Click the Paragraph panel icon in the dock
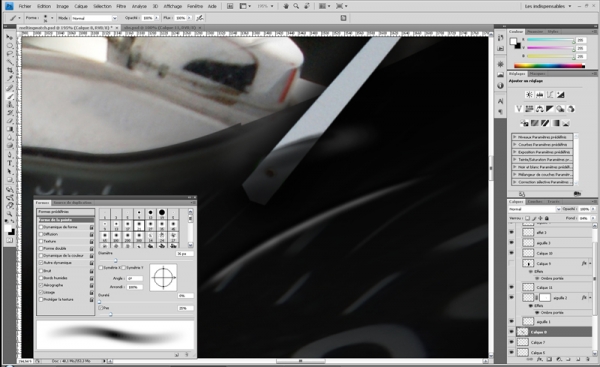The width and height of the screenshot is (600, 367). click(x=501, y=111)
